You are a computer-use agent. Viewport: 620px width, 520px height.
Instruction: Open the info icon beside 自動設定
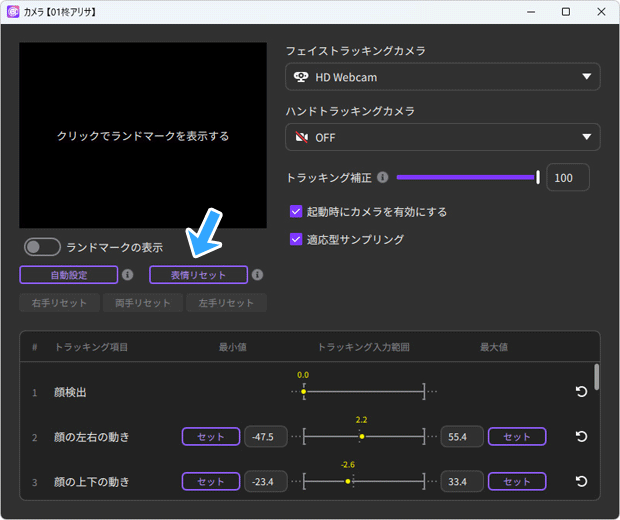[x=127, y=274]
